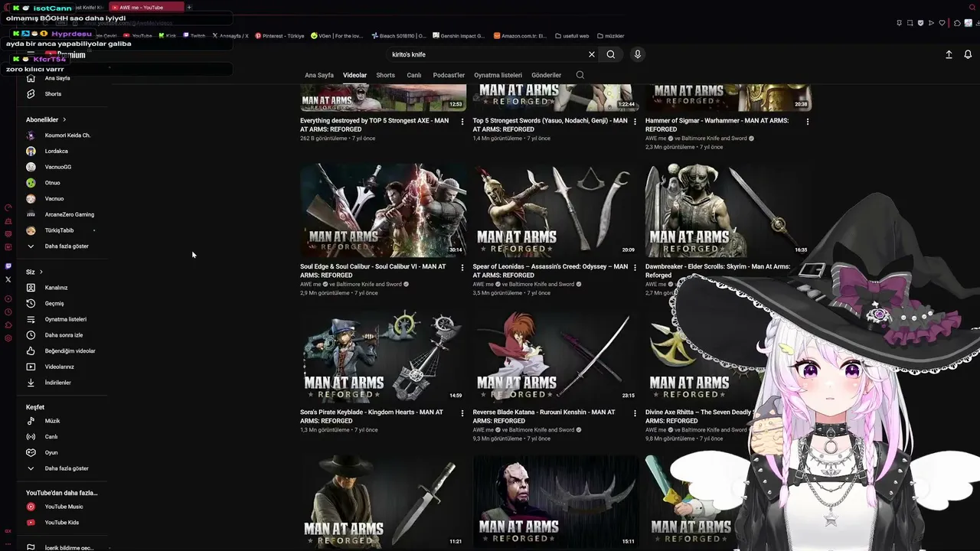Viewport: 980px width, 551px height.
Task: Open the Genshin Impact bookmark
Action: point(459,36)
